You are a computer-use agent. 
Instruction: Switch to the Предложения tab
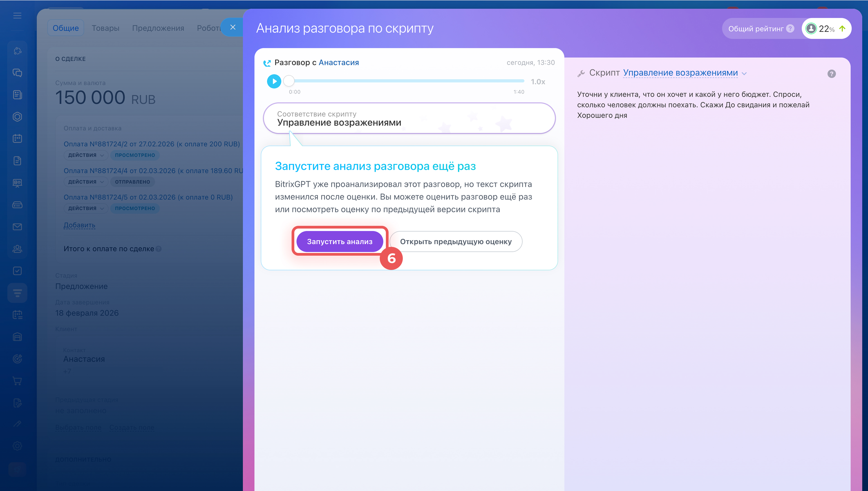[158, 28]
